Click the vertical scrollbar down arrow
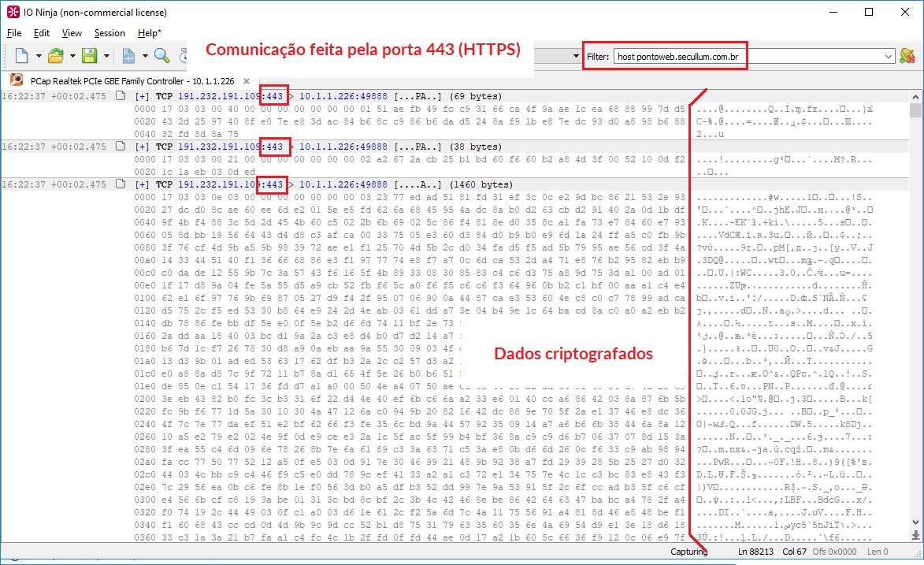This screenshot has height=565, width=924. [916, 535]
